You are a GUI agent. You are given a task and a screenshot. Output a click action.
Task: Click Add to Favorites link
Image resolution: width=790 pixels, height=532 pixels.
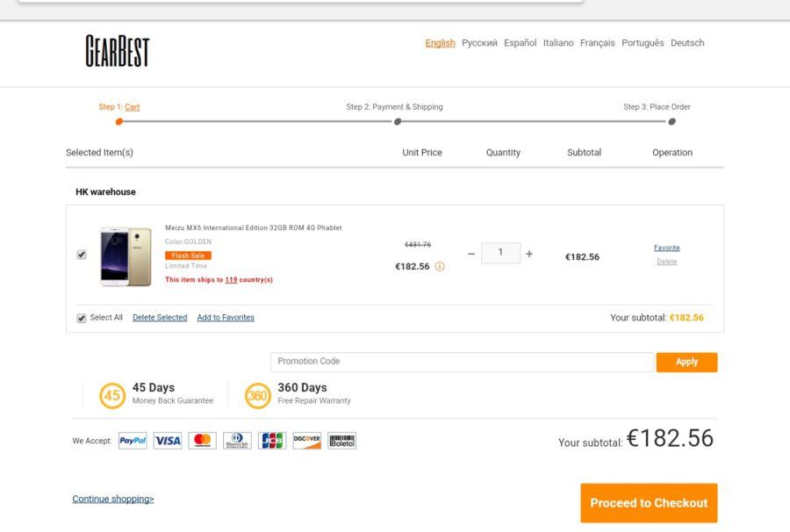226,318
